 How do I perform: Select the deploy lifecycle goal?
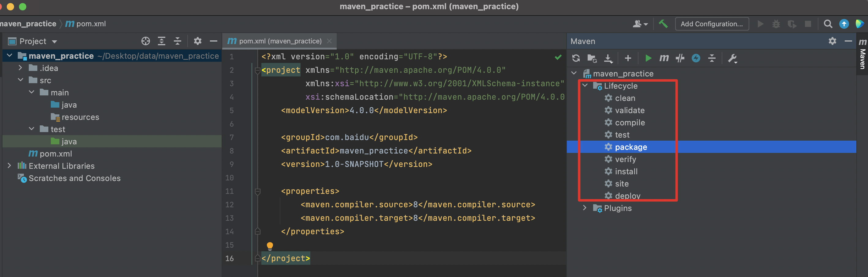(x=627, y=196)
